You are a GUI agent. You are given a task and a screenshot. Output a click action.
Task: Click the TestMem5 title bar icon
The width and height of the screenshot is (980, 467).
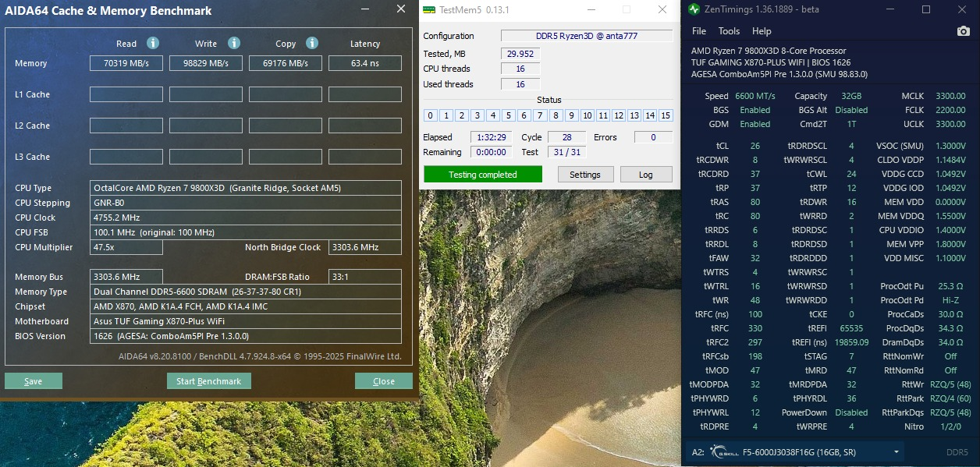428,9
